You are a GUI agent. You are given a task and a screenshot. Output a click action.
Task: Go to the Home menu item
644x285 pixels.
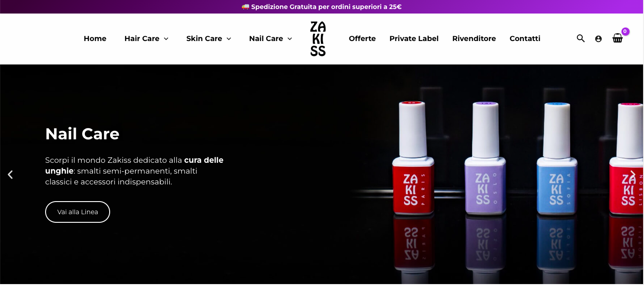click(95, 39)
